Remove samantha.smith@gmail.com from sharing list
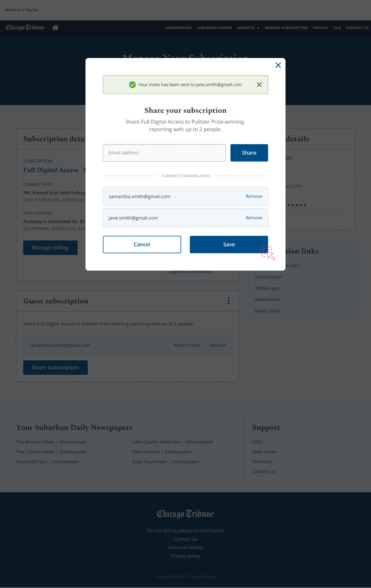The image size is (371, 588). [254, 196]
